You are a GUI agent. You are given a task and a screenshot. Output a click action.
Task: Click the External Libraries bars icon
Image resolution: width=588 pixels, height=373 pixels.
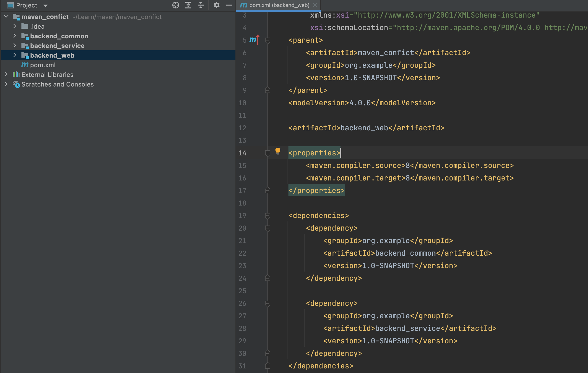pos(16,74)
